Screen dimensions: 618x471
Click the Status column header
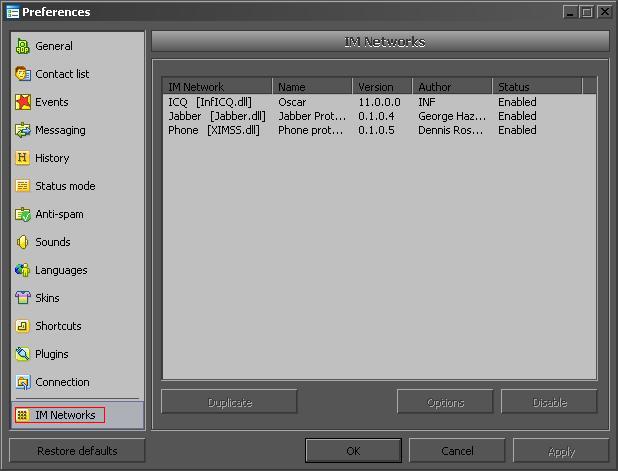point(538,86)
